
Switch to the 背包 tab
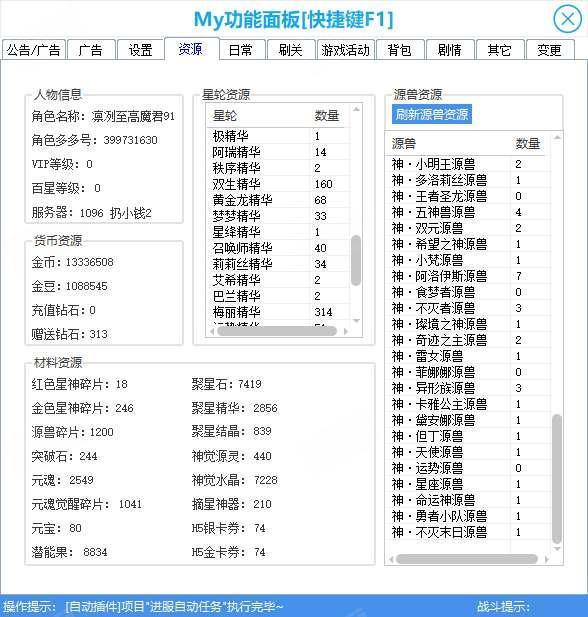[399, 50]
